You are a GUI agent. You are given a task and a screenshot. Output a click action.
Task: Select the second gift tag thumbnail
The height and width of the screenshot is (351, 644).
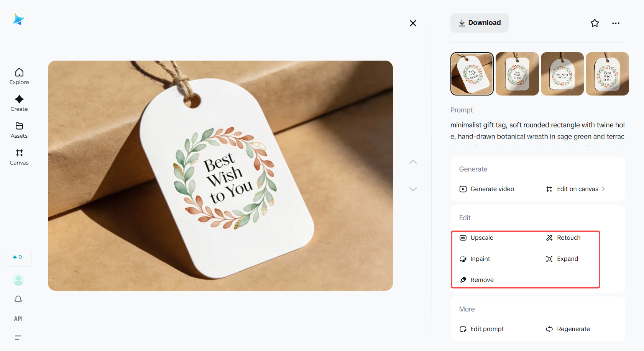point(517,74)
